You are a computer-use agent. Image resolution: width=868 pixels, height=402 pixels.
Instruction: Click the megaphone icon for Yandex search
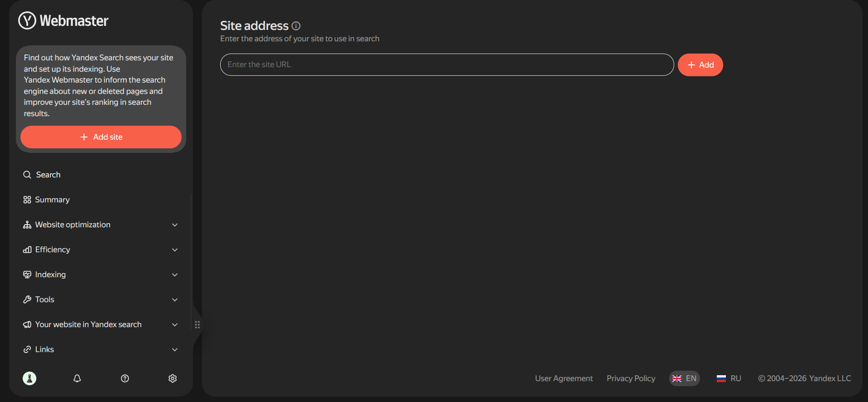coord(27,324)
